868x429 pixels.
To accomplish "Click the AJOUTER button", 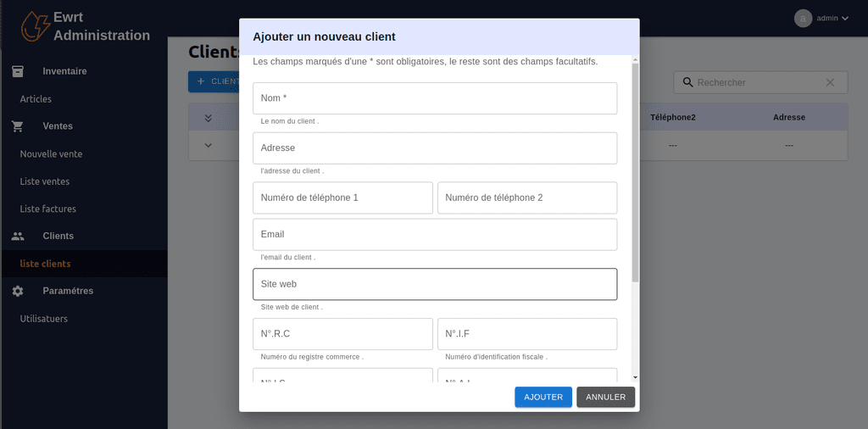I will (543, 397).
